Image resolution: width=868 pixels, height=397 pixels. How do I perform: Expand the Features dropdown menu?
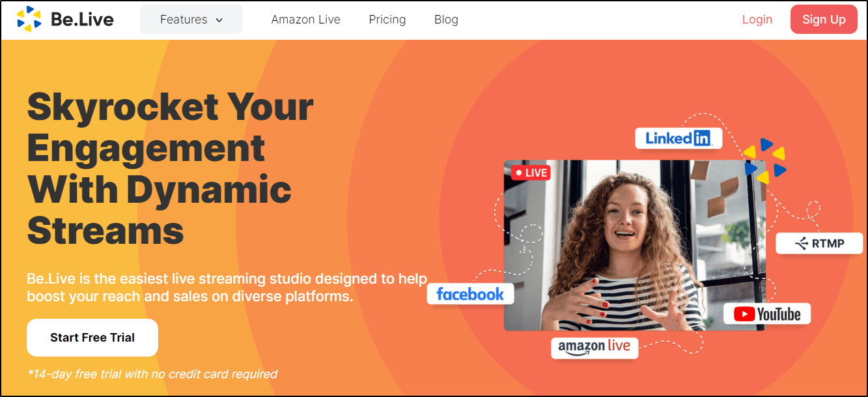pyautogui.click(x=191, y=20)
